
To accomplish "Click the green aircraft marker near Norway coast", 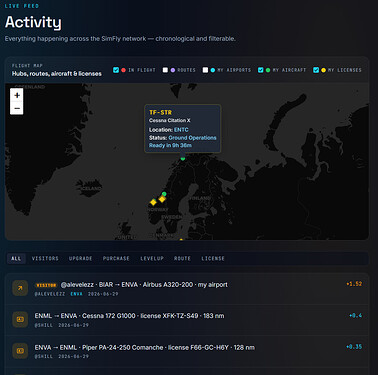I will click(x=164, y=194).
